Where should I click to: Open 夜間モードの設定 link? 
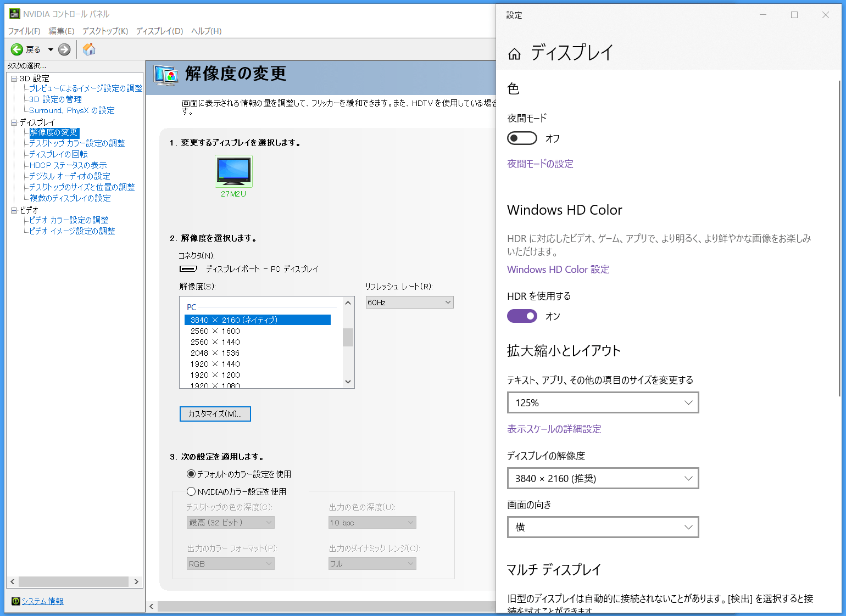tap(540, 164)
